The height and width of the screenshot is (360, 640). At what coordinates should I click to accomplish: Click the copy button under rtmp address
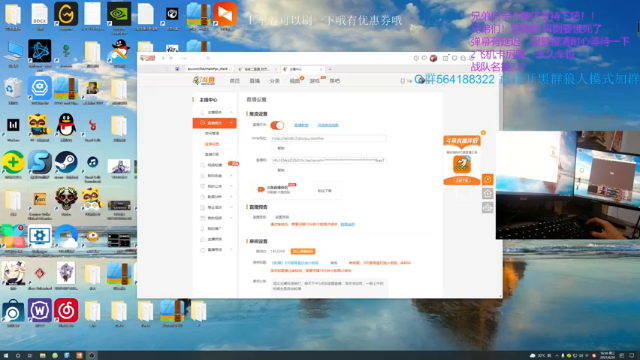(x=281, y=148)
